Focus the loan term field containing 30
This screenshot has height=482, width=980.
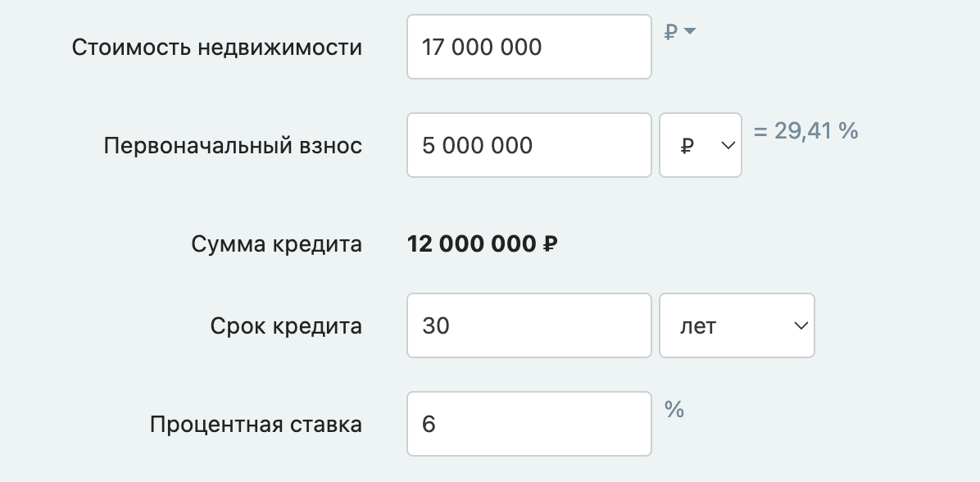[x=529, y=325]
